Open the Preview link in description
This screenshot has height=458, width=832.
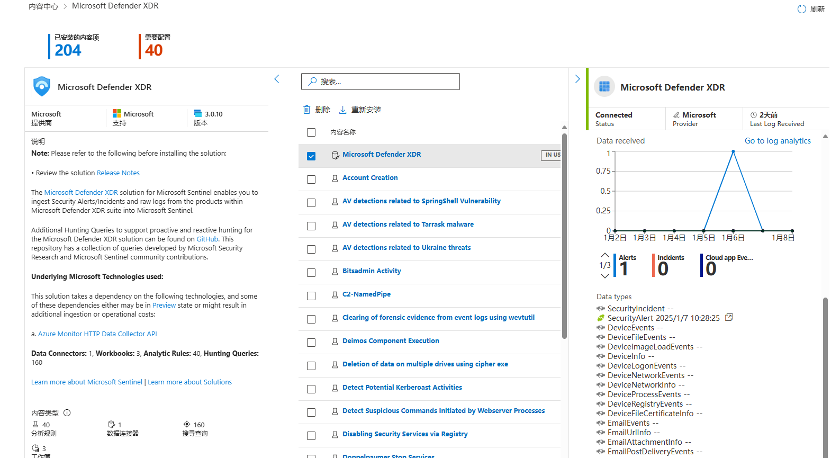(x=164, y=305)
